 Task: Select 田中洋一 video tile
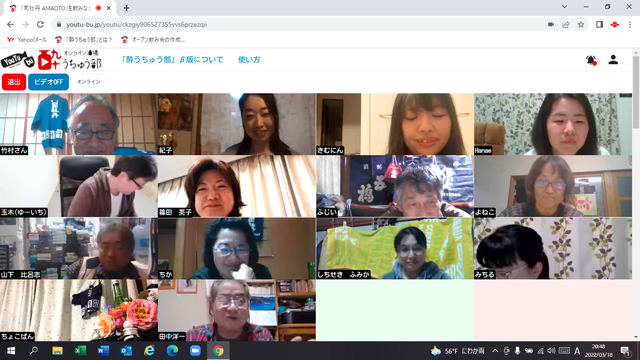point(237,310)
